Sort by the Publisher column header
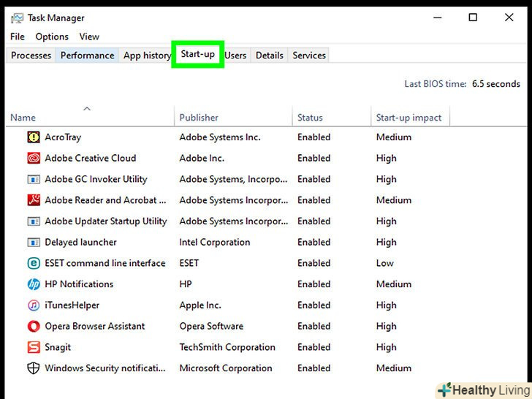Image resolution: width=532 pixels, height=399 pixels. point(233,118)
